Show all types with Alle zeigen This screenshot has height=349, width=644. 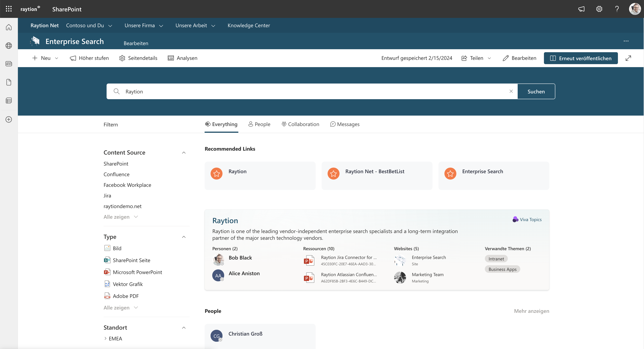click(x=121, y=308)
